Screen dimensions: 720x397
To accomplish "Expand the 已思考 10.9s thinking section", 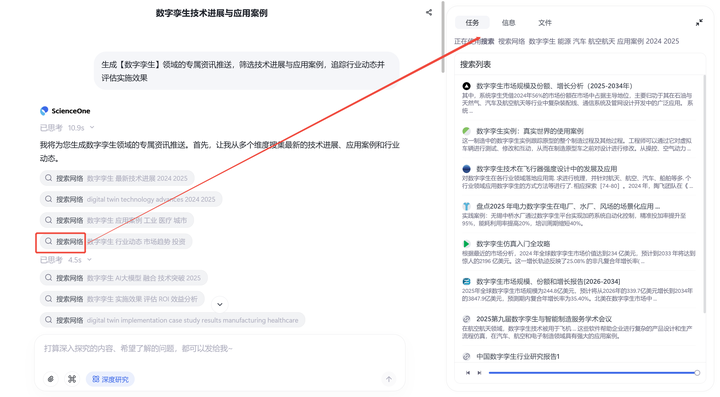I will point(67,128).
